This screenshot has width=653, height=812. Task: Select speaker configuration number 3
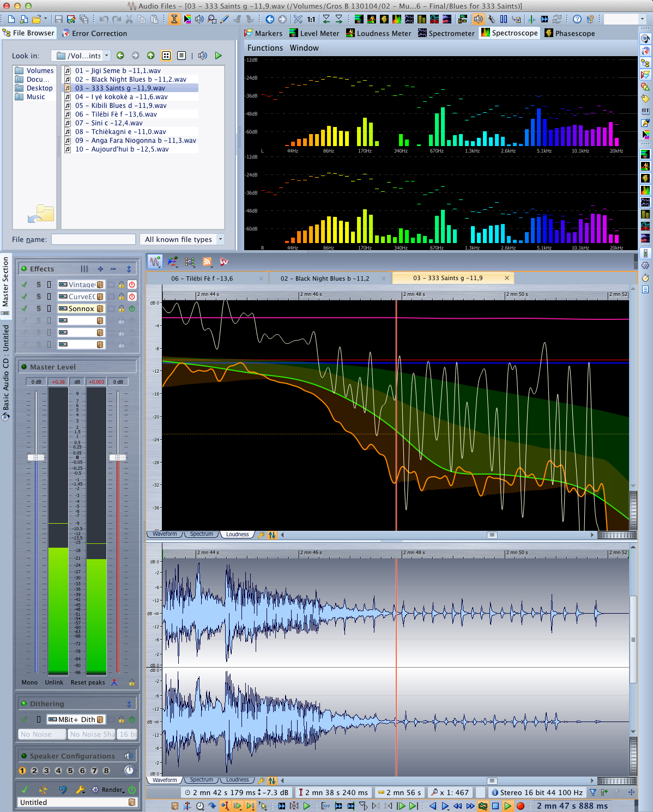click(46, 771)
